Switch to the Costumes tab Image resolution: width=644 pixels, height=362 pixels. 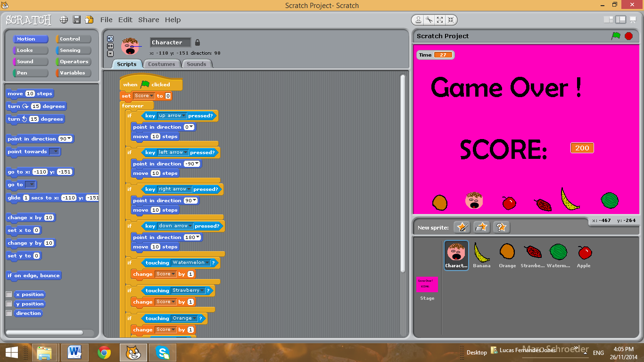click(x=162, y=64)
